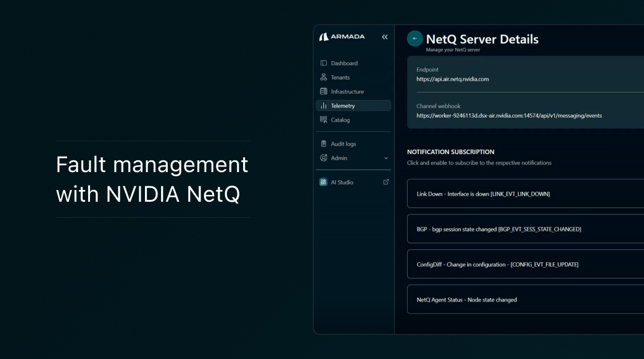Click the api.air.netq.nvidia.com endpoint URL
644x359 pixels.
pos(453,79)
